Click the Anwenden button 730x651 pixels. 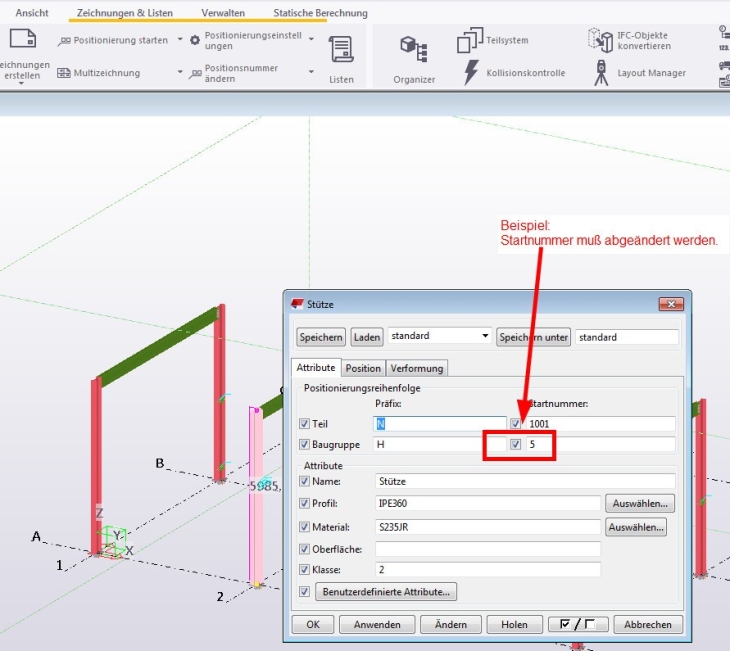[x=376, y=624]
